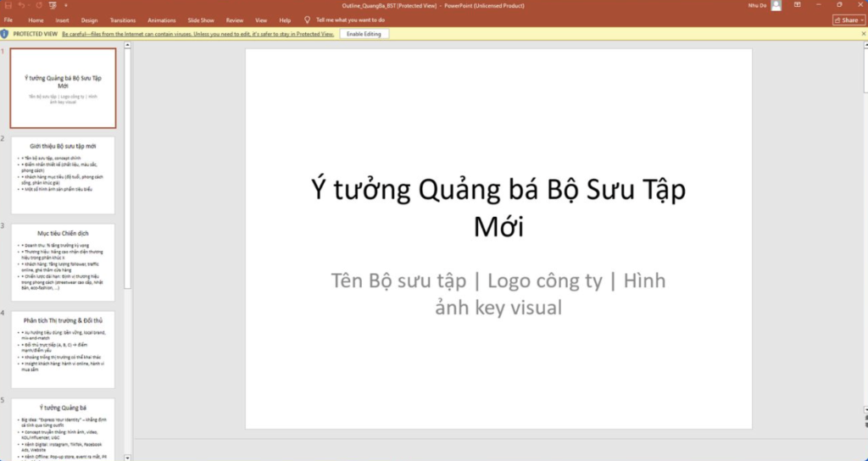Switch to the Design tab

(x=90, y=19)
